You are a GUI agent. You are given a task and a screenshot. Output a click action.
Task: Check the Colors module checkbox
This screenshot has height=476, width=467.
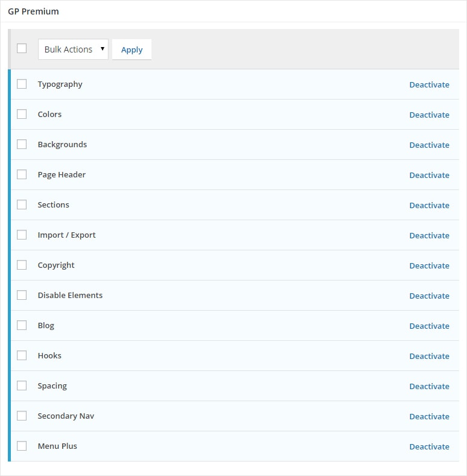click(22, 114)
